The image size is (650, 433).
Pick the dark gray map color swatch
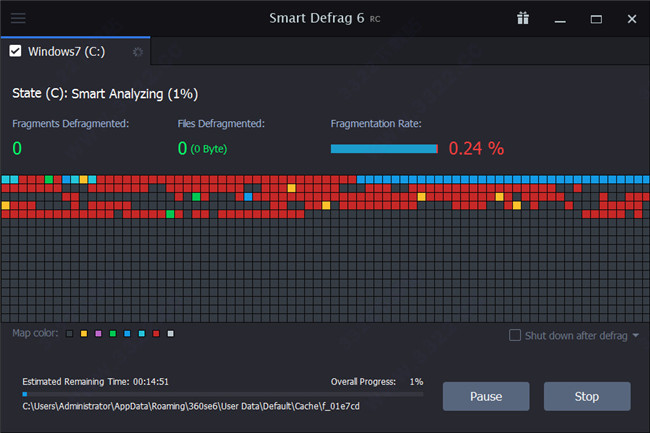coord(70,334)
